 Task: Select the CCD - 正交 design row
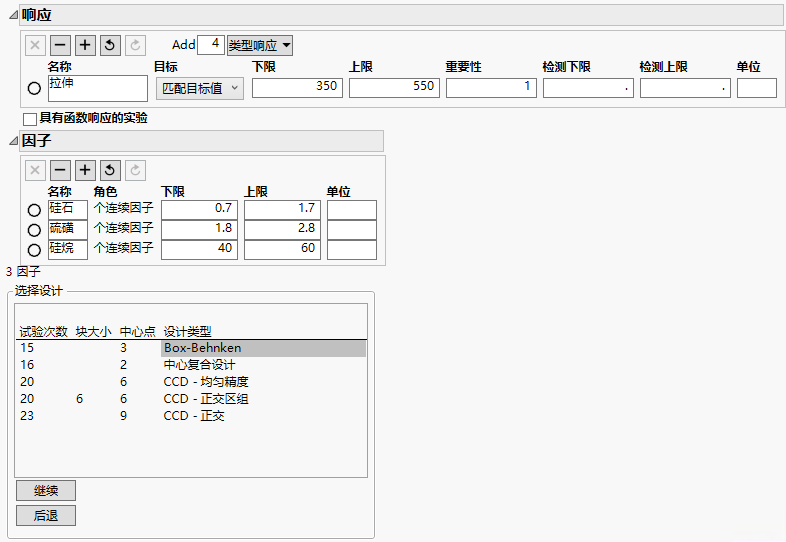click(191, 416)
